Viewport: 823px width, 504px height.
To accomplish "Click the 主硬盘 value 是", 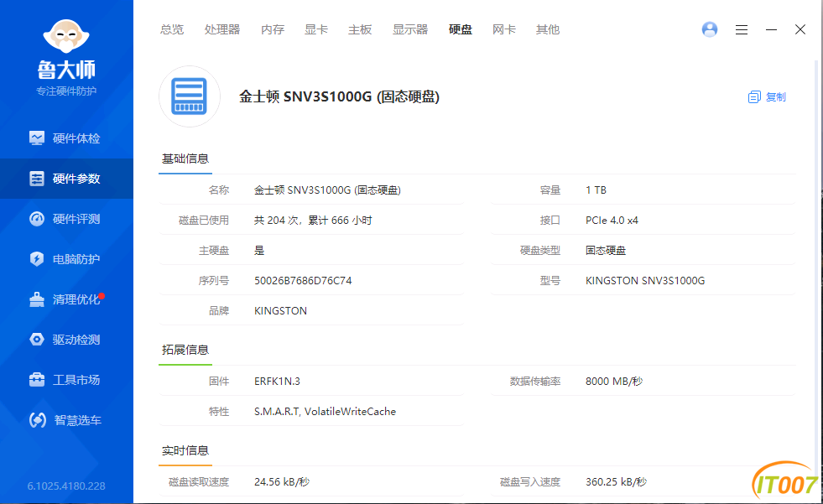I will point(259,251).
